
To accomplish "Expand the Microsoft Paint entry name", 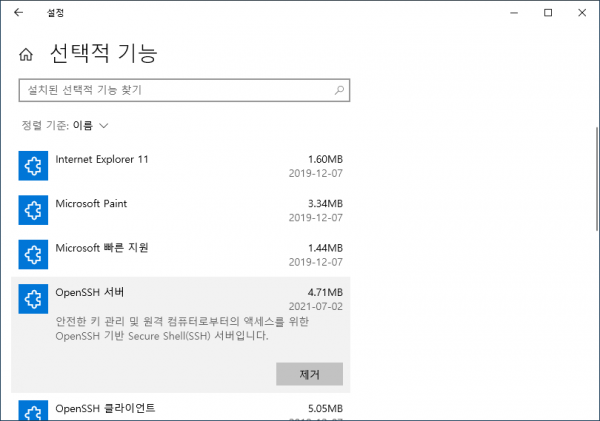I will point(91,203).
